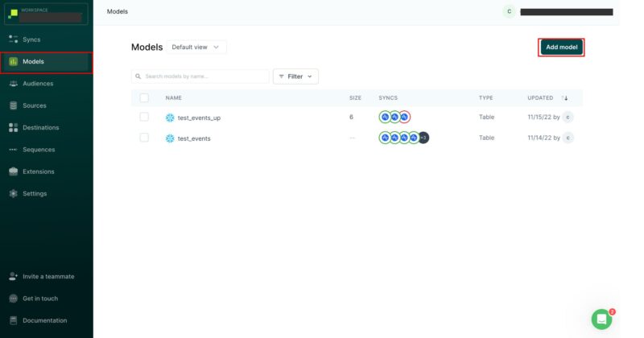Viewport: 644px width, 338px height.
Task: Open Destinations in the sidebar
Action: [x=40, y=127]
